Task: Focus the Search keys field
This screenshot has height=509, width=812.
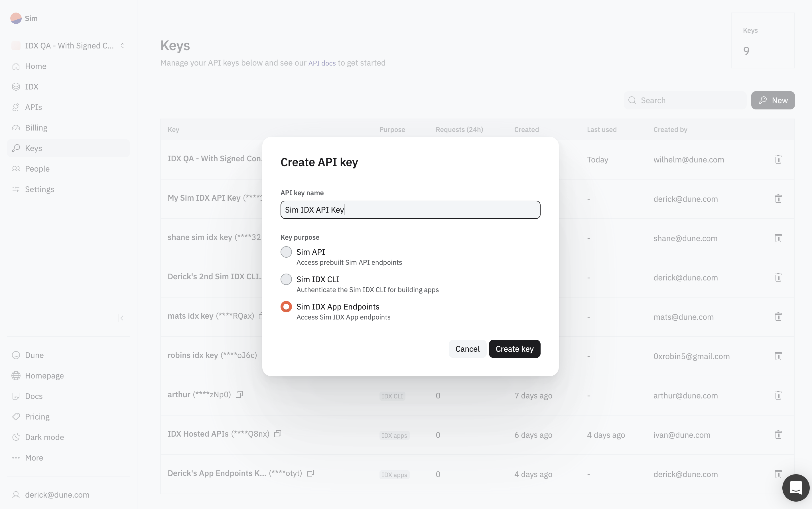Action: [685, 100]
